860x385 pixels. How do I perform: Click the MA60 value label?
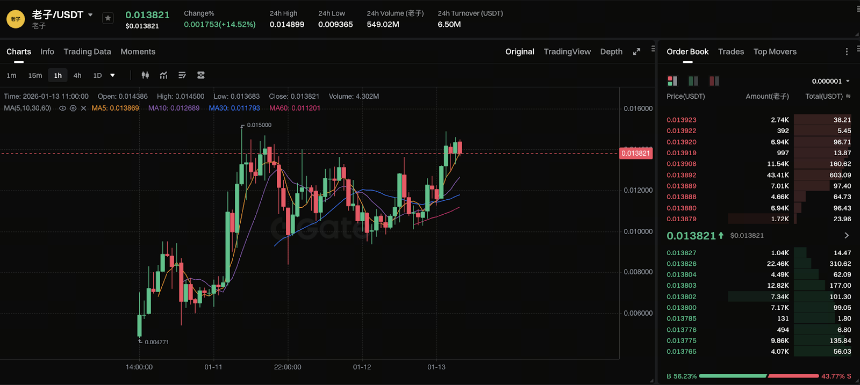[x=295, y=108]
